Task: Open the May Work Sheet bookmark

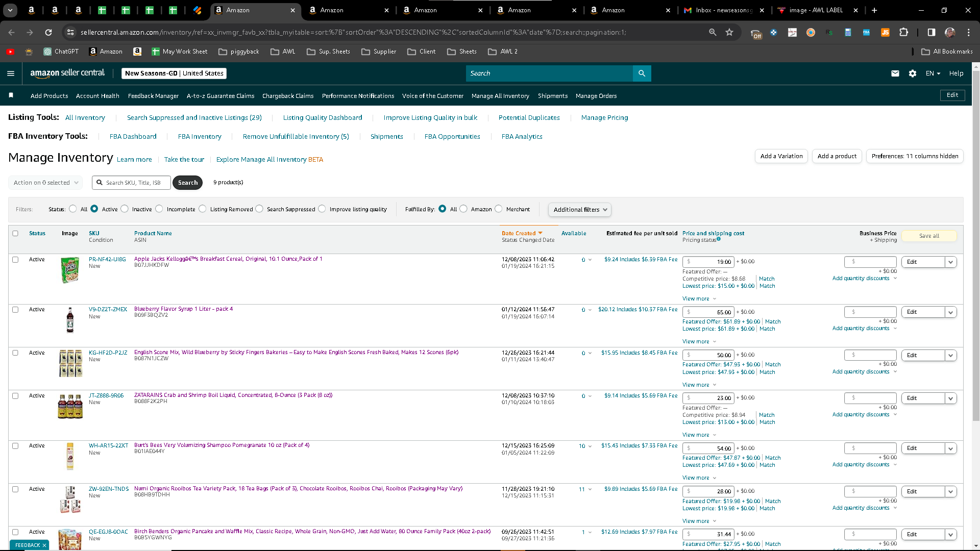Action: (x=180, y=52)
